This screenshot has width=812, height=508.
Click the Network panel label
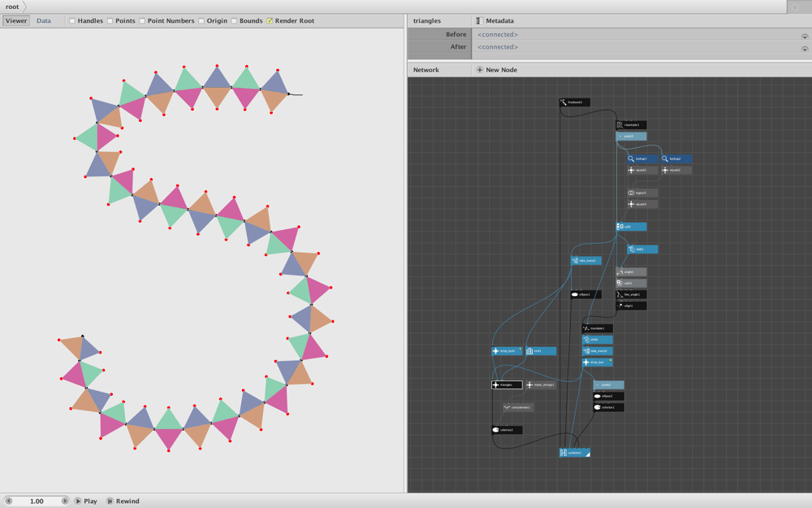point(426,70)
